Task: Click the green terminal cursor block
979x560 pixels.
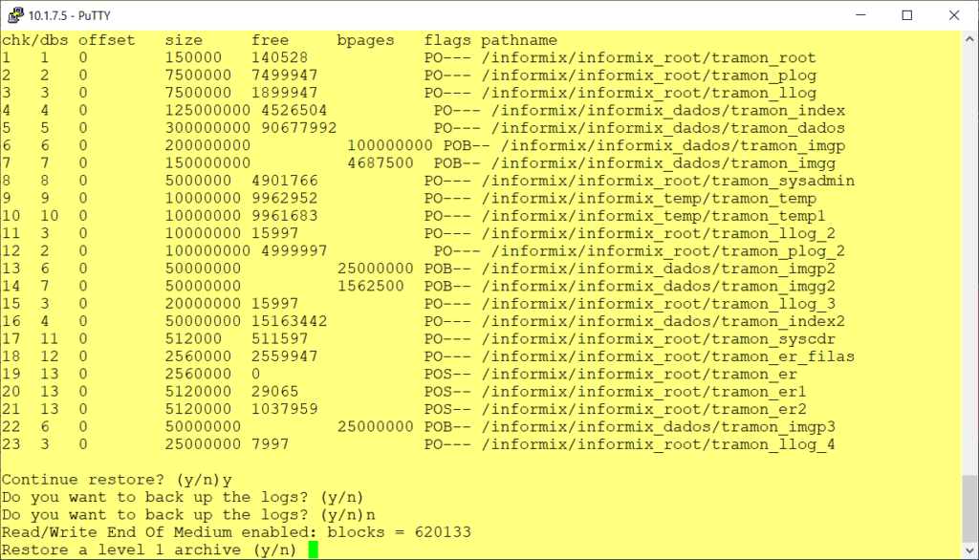Action: point(312,549)
